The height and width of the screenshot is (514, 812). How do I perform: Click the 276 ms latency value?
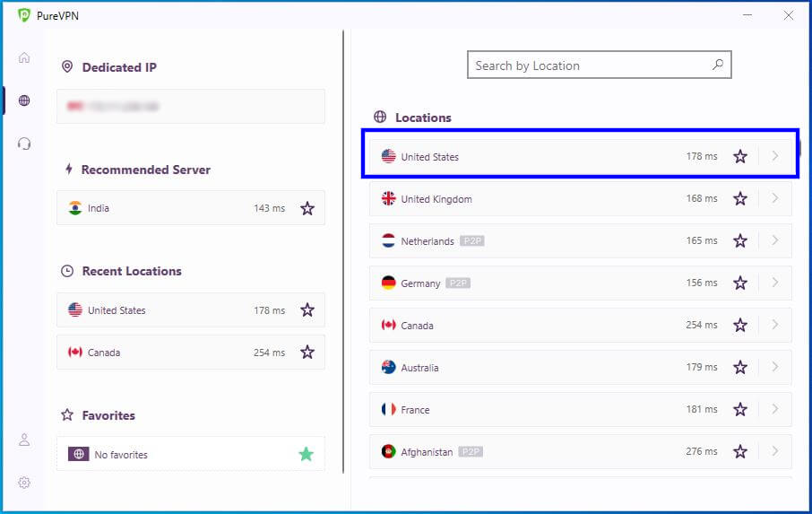[x=702, y=451]
